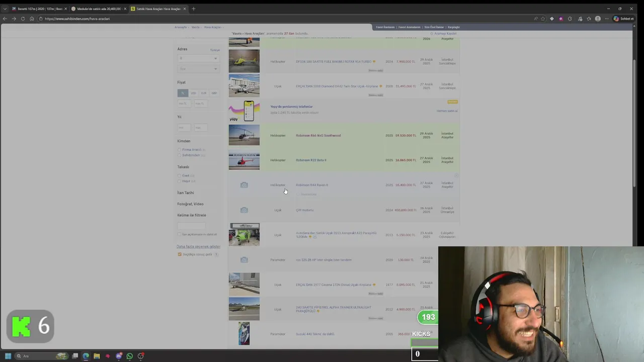Open green Aeroprakt A22 thumbnail
644x362 pixels.
pyautogui.click(x=244, y=235)
